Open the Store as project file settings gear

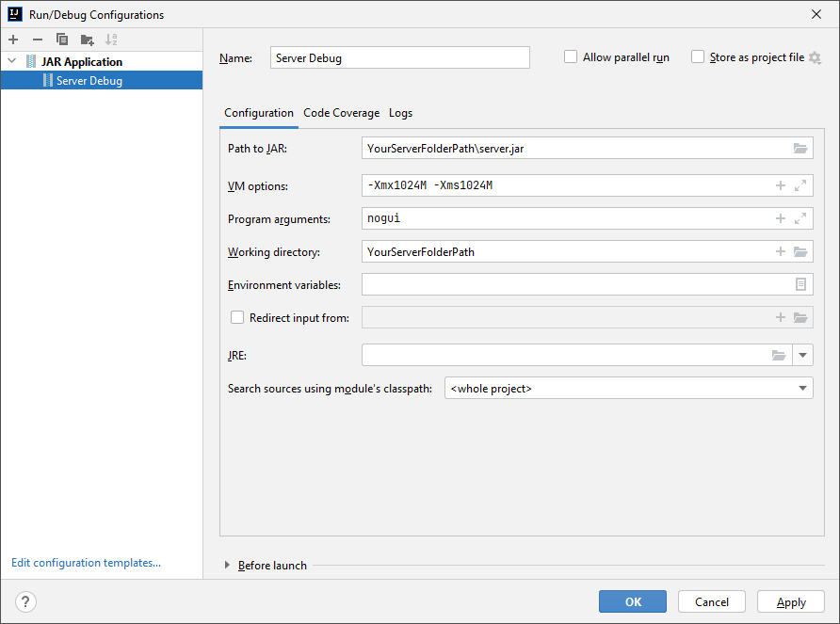click(x=814, y=56)
